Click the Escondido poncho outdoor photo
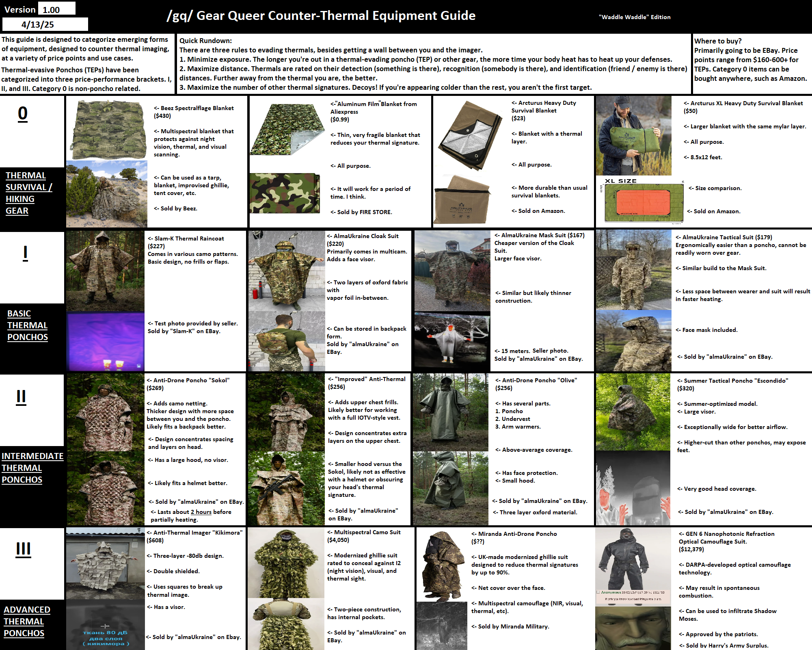Image resolution: width=812 pixels, height=650 pixels. (633, 412)
